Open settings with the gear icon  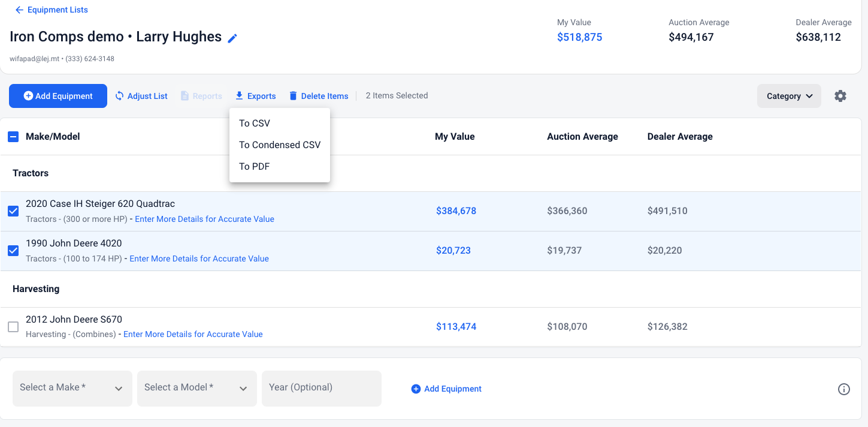[x=840, y=96]
